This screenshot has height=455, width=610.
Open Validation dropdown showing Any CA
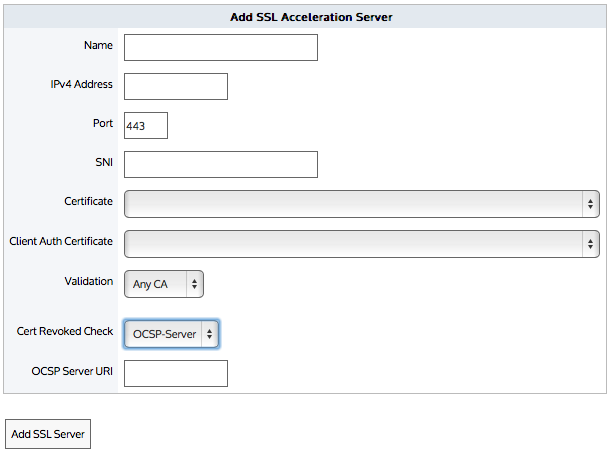[164, 284]
